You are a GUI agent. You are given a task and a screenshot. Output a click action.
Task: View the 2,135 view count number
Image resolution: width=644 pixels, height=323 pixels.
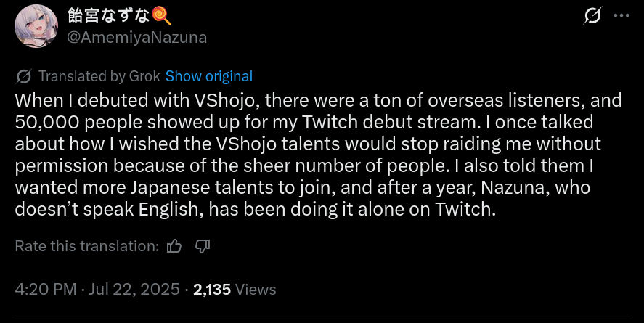pyautogui.click(x=212, y=290)
